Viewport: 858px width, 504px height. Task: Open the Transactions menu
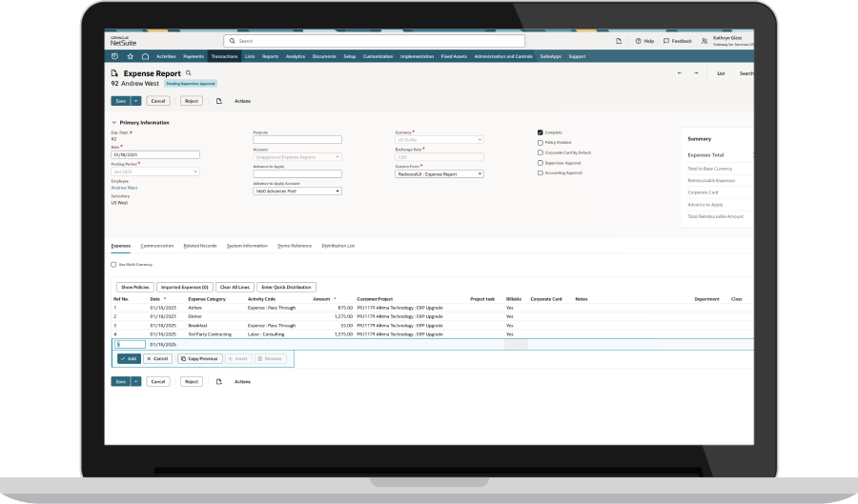[x=224, y=56]
